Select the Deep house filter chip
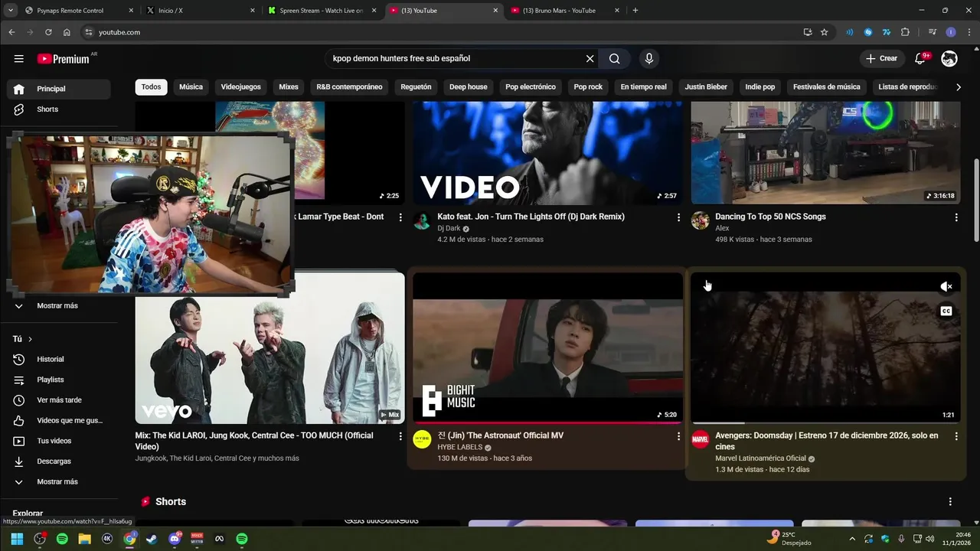 tap(468, 87)
